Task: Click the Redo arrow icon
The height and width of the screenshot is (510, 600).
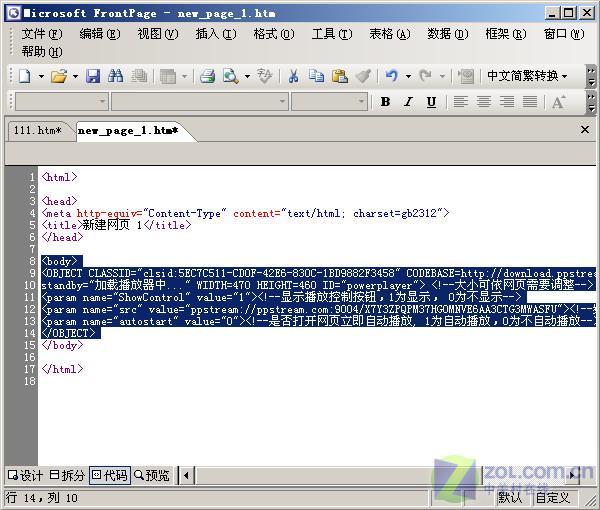Action: click(x=425, y=76)
